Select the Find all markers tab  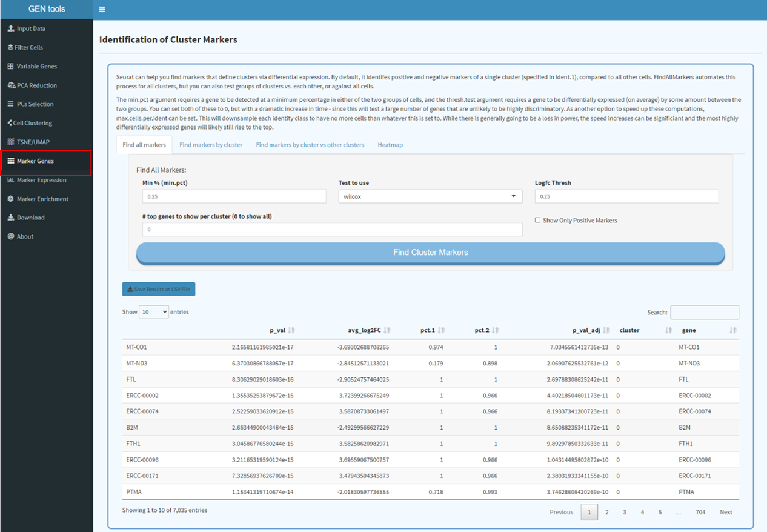pyautogui.click(x=144, y=145)
